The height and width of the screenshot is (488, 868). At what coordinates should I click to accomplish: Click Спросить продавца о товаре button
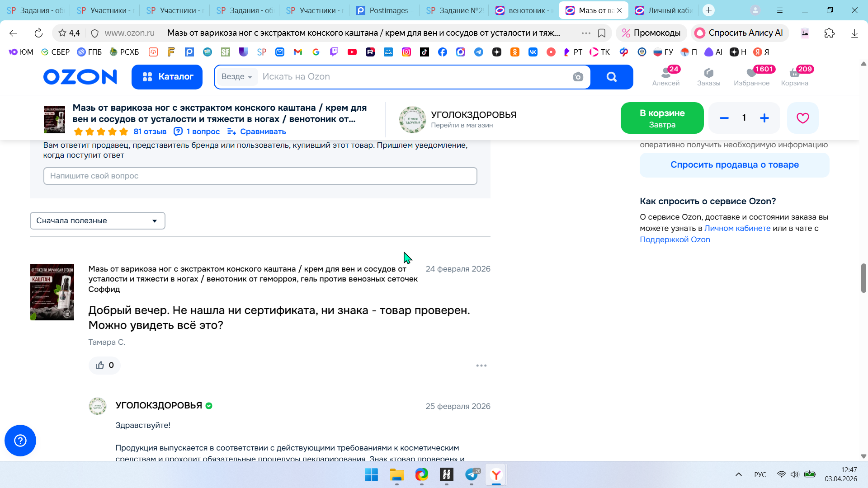pos(734,165)
